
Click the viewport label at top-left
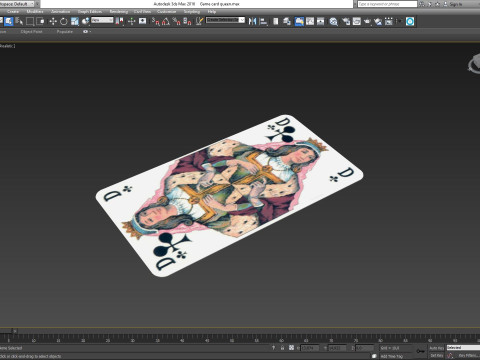coord(8,46)
